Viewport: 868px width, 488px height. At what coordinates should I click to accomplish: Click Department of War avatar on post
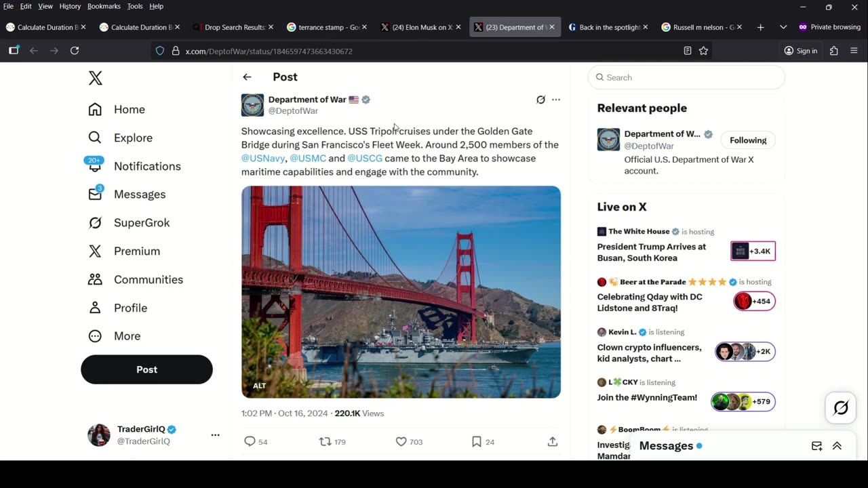coord(252,105)
